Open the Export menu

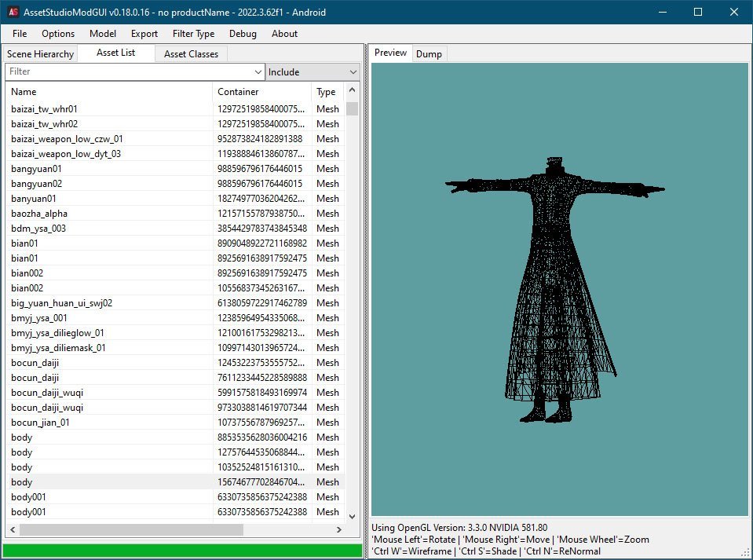(x=144, y=34)
